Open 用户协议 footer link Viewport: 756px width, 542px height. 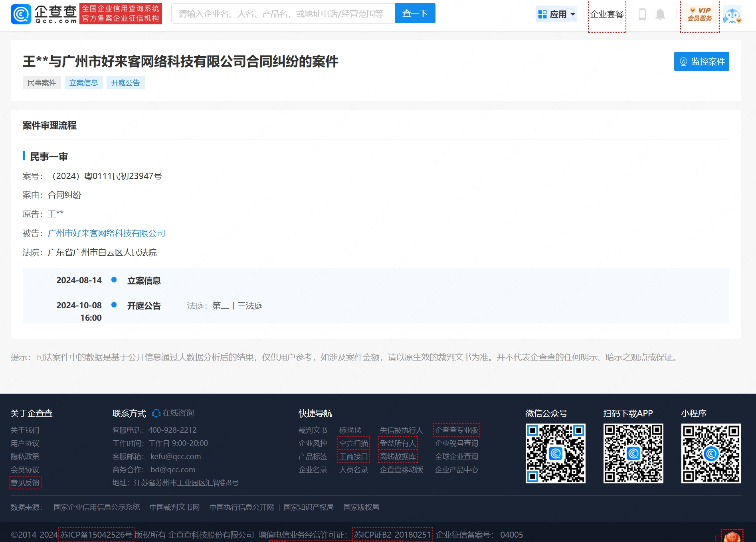(25, 443)
